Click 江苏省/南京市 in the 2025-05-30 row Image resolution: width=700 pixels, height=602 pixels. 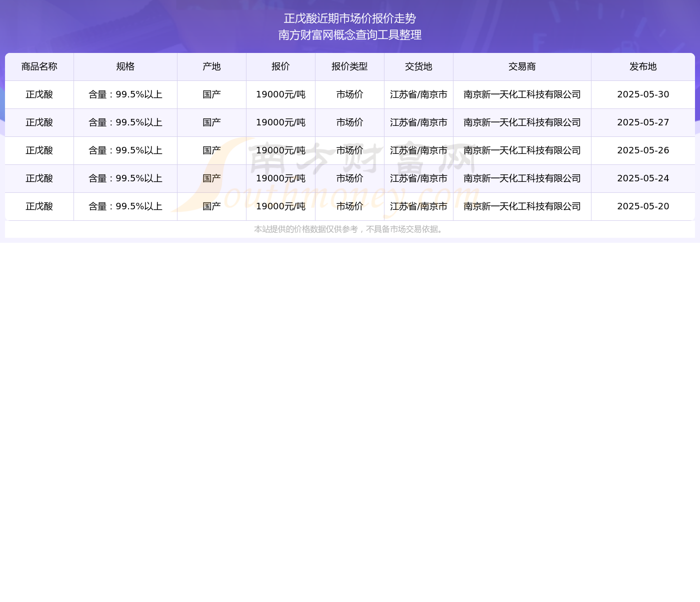tap(418, 94)
